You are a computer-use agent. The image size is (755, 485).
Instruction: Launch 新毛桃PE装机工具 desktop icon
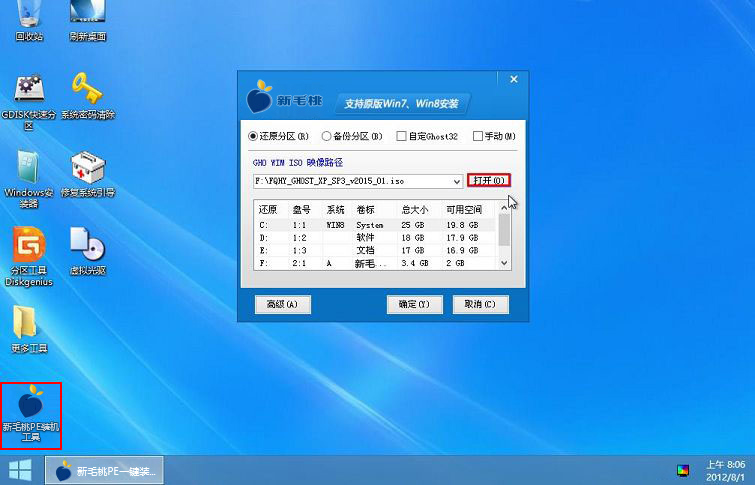pos(31,416)
